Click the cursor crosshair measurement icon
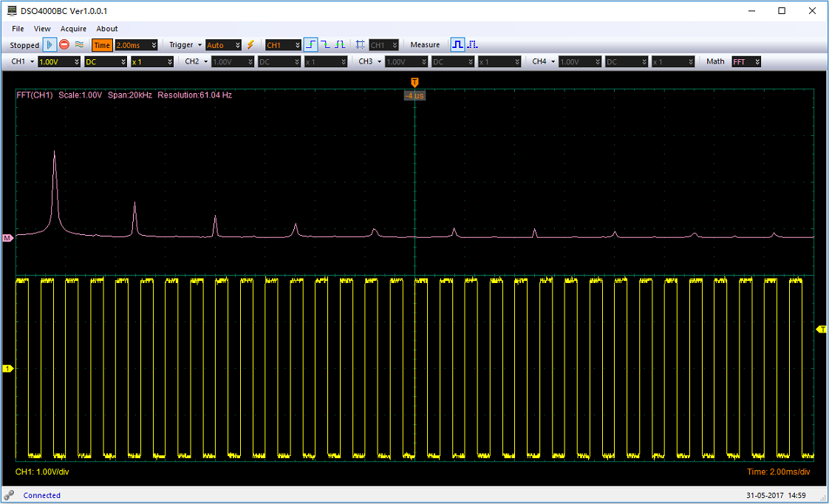This screenshot has height=504, width=829. (x=360, y=45)
